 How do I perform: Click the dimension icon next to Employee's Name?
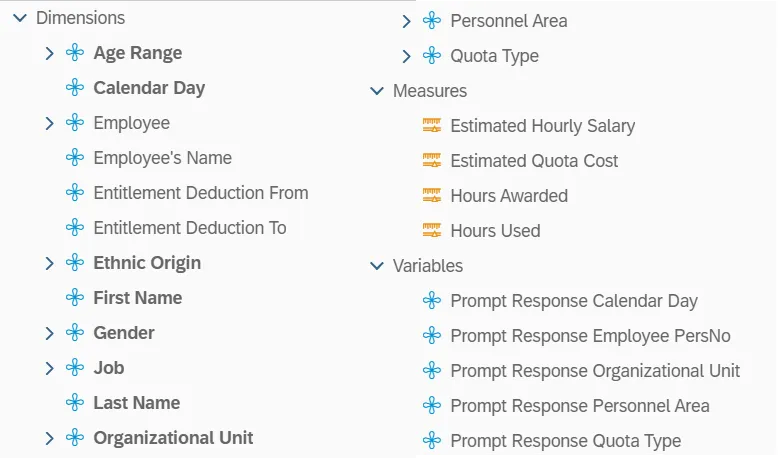75,158
